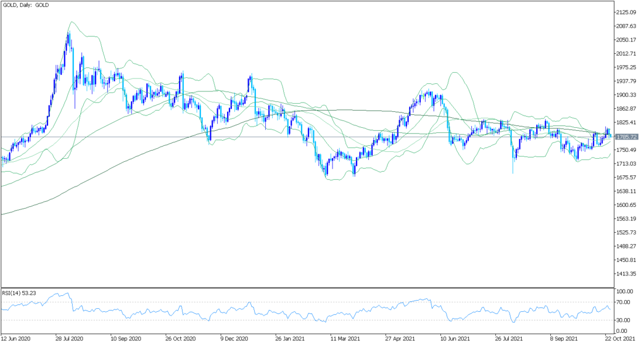Screen dimensions: 644x344
Task: Click the '22 Oct 2021' date label
Action: [x=619, y=339]
